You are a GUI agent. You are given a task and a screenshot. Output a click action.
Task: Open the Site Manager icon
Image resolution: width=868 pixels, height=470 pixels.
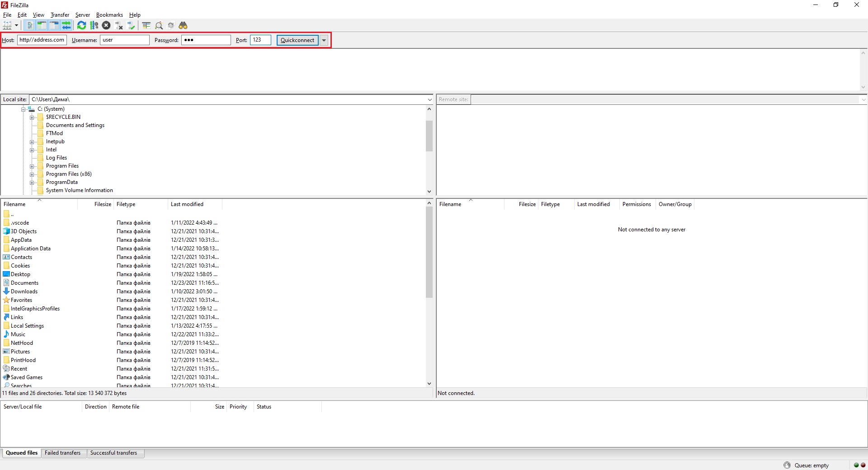point(7,25)
